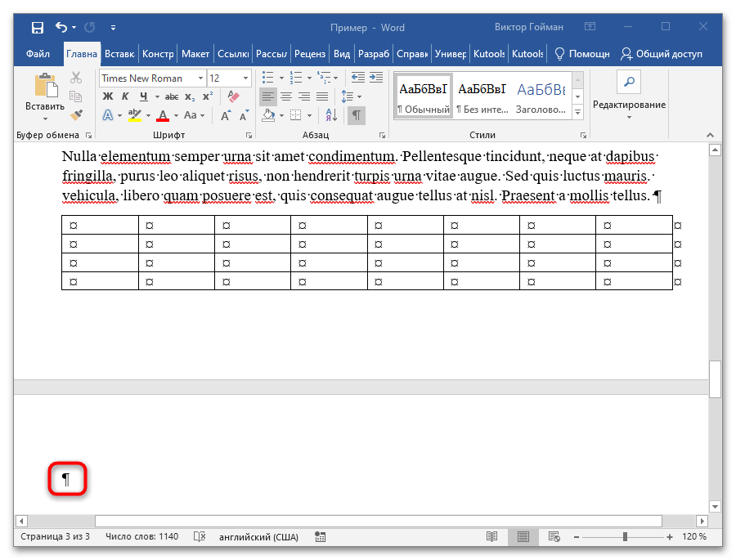Open the Редактирование editing dropdown
Viewport: 736px width, 560px height.
coord(629,96)
